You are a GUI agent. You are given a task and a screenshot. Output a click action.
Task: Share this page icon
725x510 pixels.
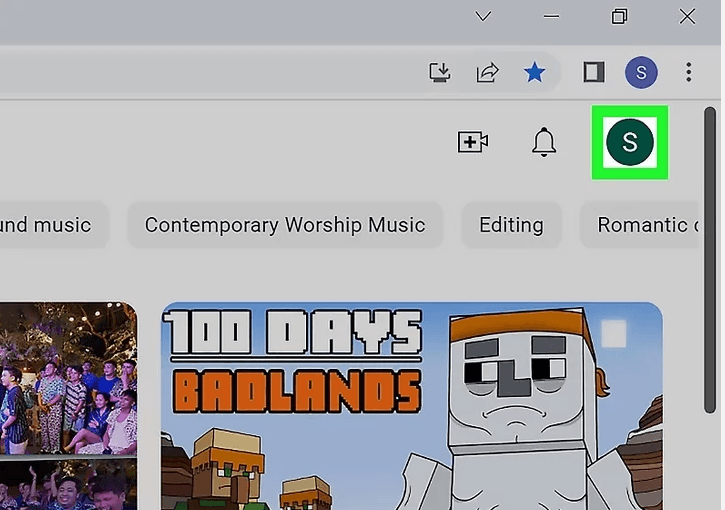click(x=487, y=72)
